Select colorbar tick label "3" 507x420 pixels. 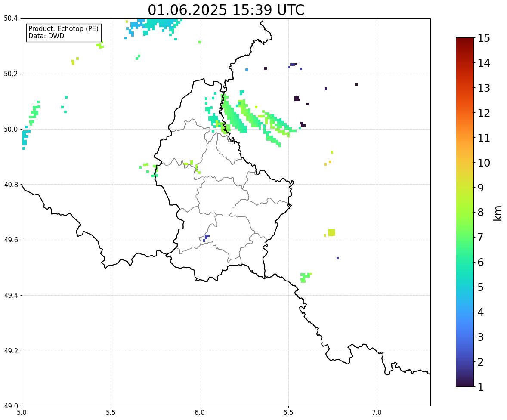(480, 337)
